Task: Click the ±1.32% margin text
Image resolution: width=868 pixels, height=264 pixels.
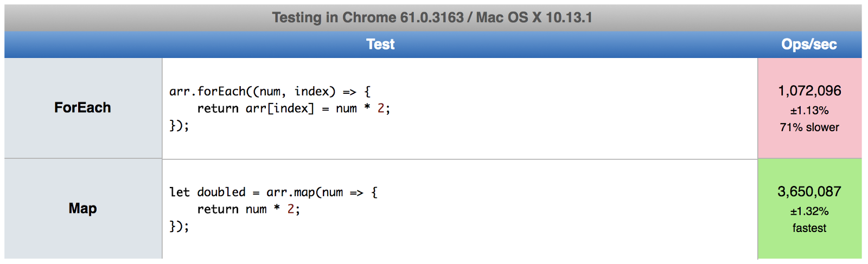Action: 809,211
